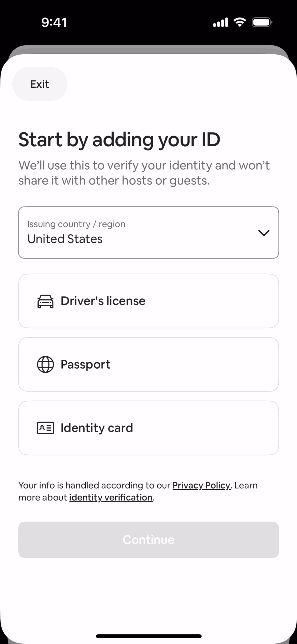Pick the Identity card option

(x=148, y=428)
